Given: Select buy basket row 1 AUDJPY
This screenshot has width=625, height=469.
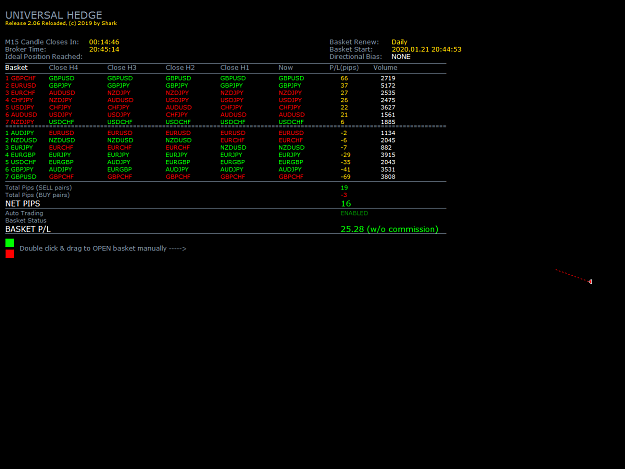Looking at the screenshot, I should coord(20,133).
